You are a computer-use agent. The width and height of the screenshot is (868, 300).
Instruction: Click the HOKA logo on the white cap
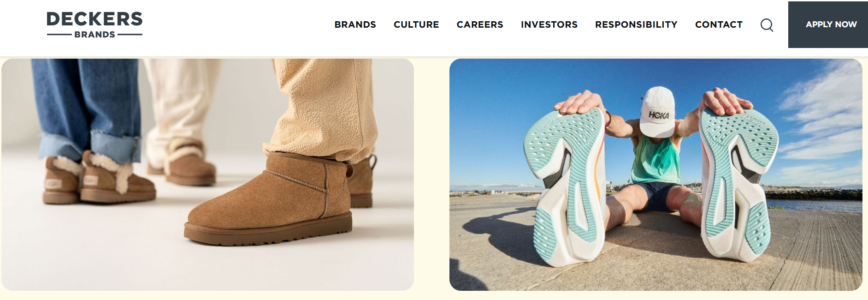(x=659, y=115)
